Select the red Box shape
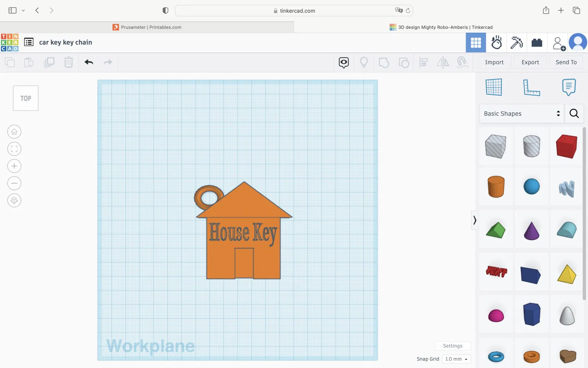The image size is (588, 368). tap(567, 146)
